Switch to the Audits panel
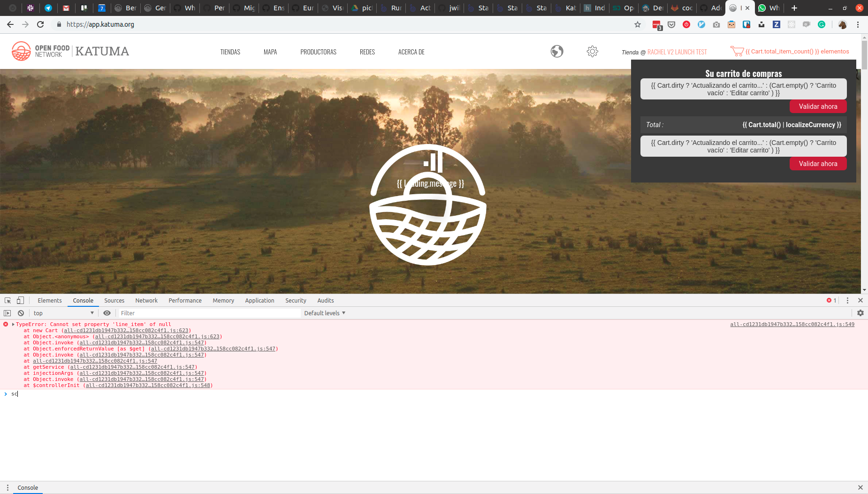This screenshot has height=494, width=868. click(x=326, y=301)
